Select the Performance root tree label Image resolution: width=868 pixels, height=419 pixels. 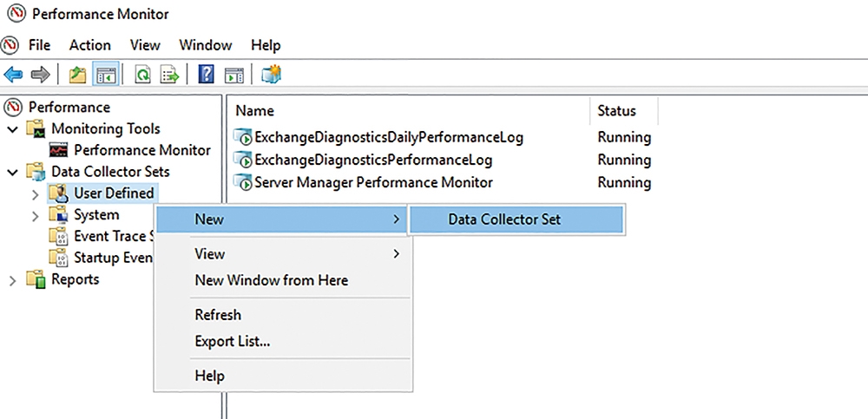point(69,107)
